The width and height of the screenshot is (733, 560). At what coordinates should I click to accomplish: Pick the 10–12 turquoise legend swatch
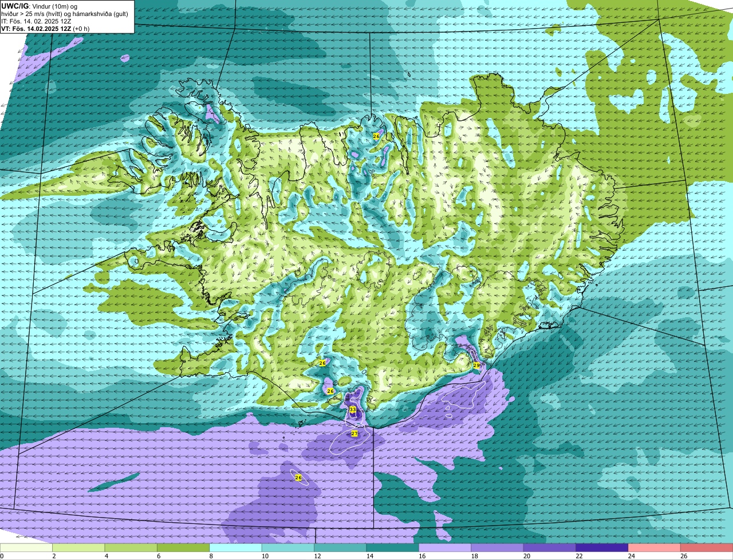coord(288,548)
